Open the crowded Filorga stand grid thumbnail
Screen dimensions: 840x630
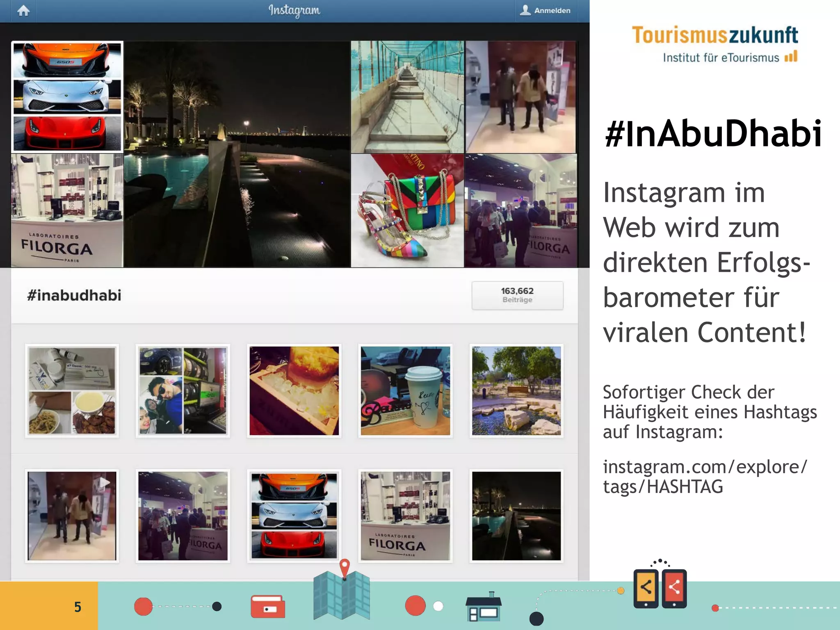point(183,516)
